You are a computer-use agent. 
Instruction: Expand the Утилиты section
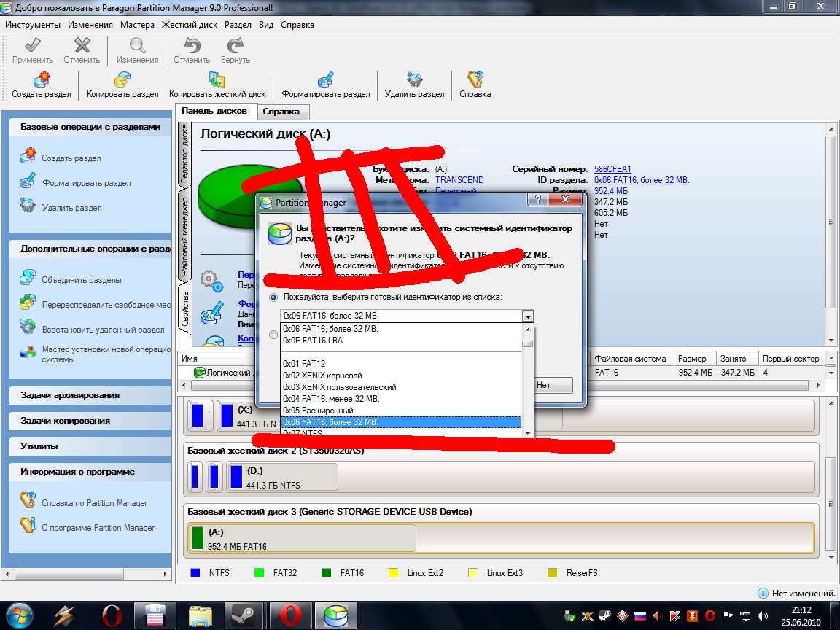point(90,446)
